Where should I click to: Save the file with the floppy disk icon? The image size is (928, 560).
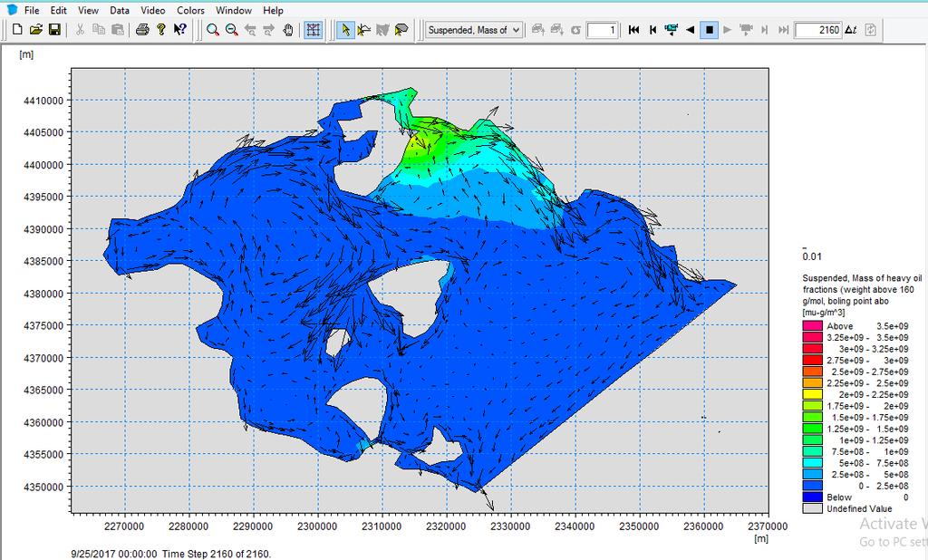(x=54, y=30)
